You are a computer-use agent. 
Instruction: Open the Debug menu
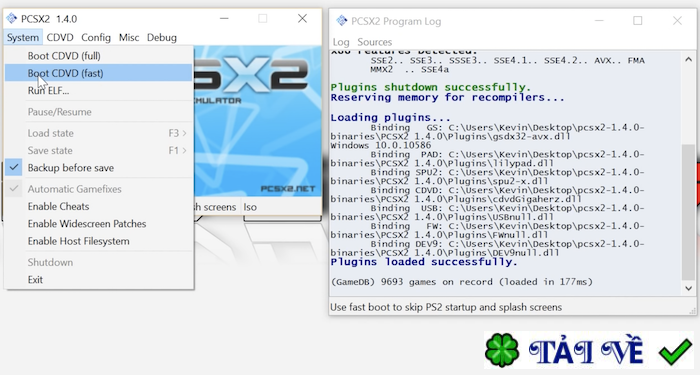point(162,38)
